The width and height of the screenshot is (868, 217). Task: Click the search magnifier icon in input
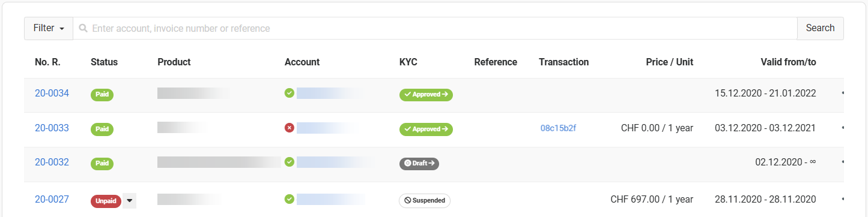(x=83, y=28)
